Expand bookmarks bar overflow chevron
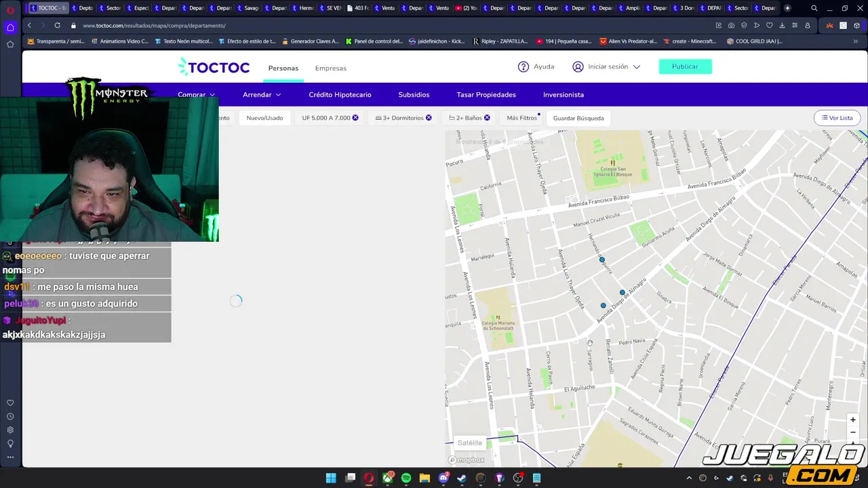868x488 pixels. (855, 41)
